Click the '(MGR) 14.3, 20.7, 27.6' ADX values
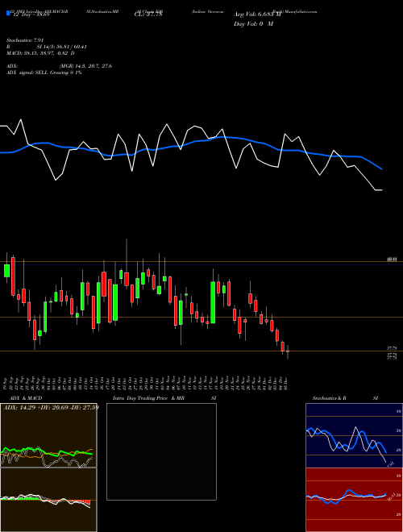The width and height of the screenshot is (403, 532). 85,66
